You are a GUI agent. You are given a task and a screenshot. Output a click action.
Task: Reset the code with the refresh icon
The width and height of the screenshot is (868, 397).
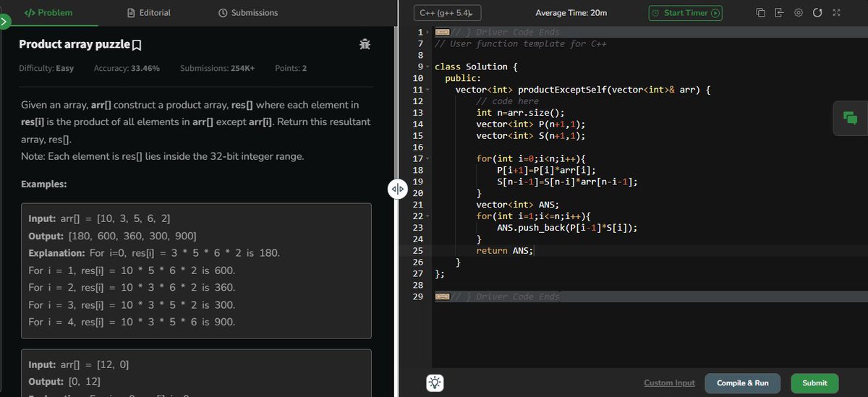coord(817,13)
